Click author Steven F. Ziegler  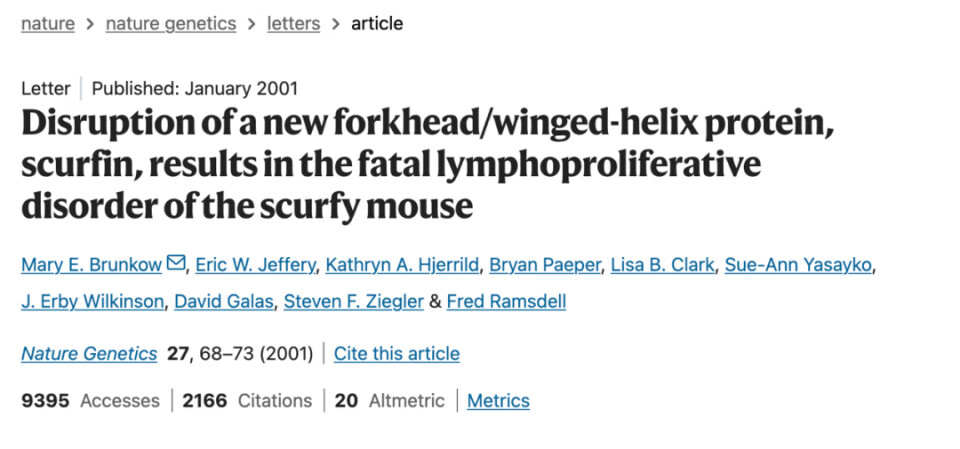pos(353,301)
